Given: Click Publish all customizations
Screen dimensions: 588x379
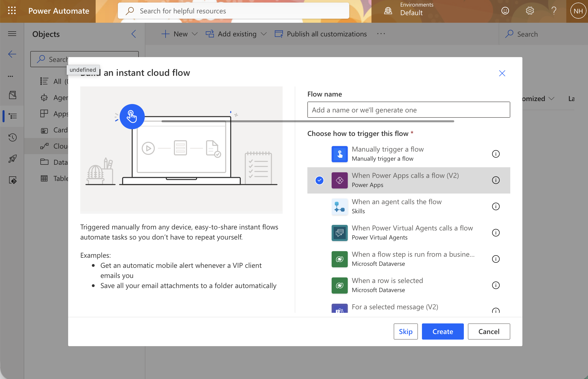Looking at the screenshot, I should pyautogui.click(x=321, y=34).
